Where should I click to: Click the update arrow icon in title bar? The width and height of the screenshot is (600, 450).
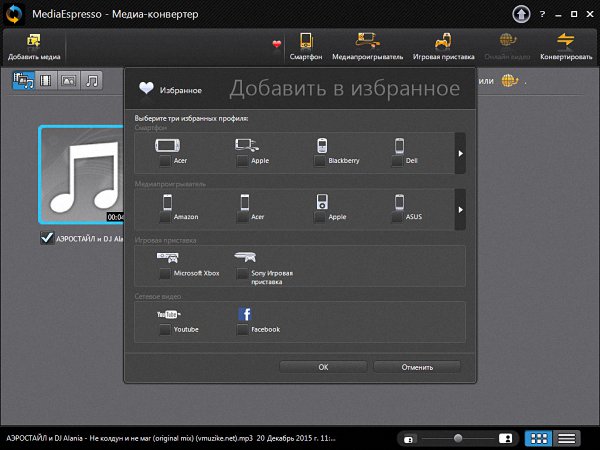click(521, 15)
